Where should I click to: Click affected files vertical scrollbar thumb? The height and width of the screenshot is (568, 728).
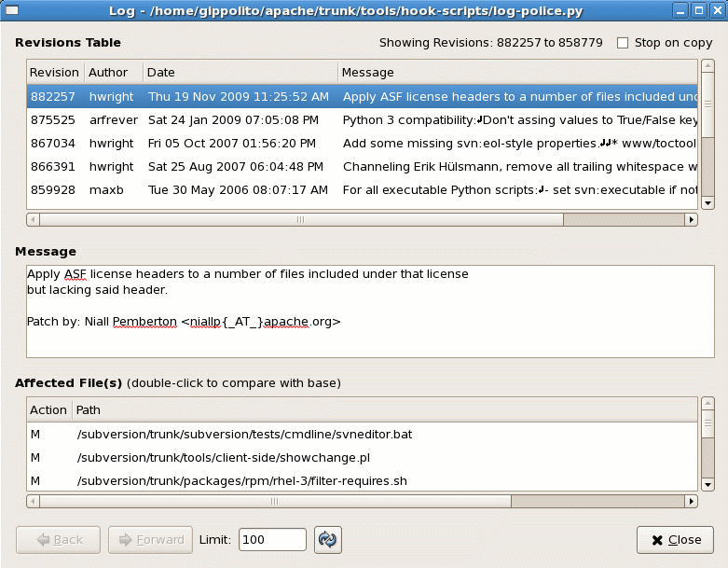707,423
